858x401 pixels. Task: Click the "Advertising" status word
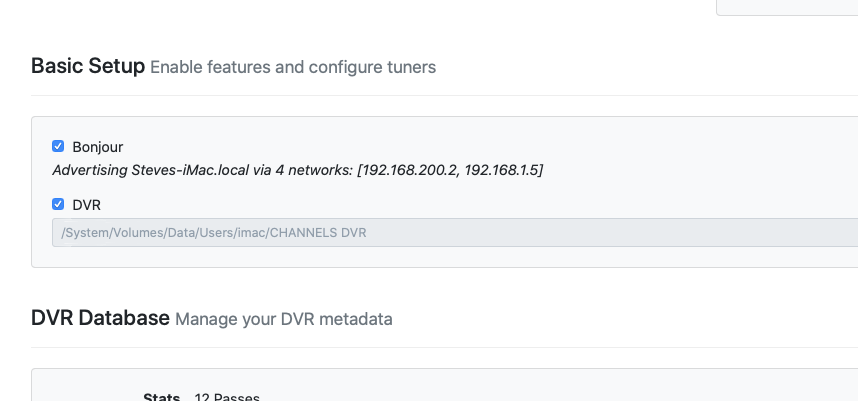coord(90,170)
